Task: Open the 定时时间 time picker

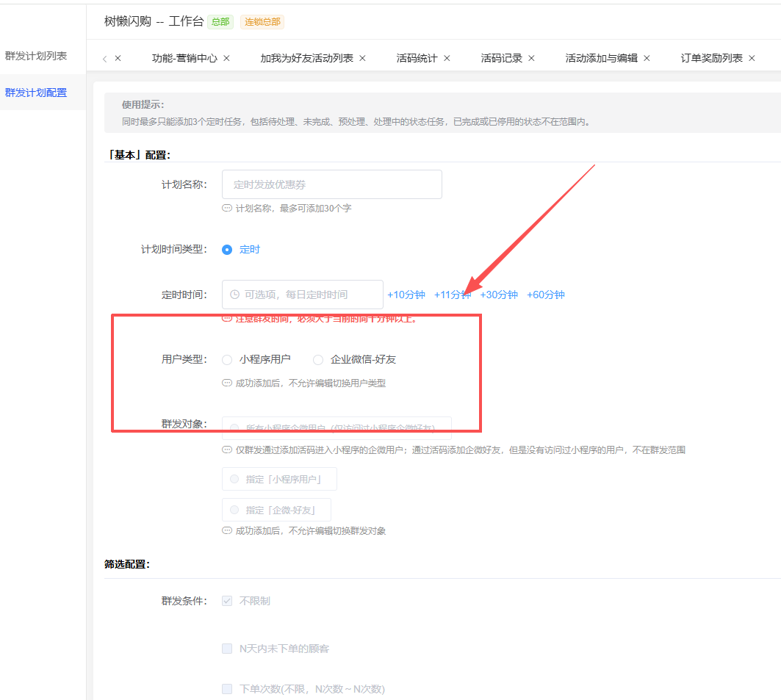Action: [x=302, y=295]
